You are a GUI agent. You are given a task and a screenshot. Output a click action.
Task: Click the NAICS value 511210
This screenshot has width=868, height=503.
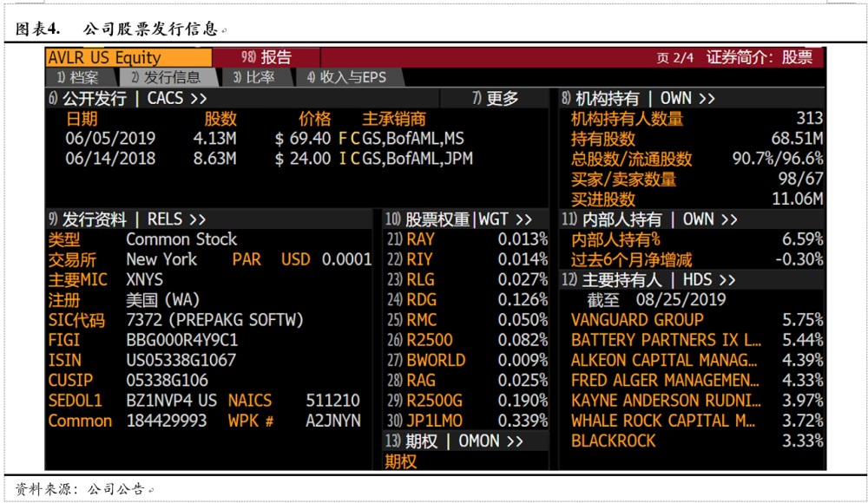pos(333,401)
